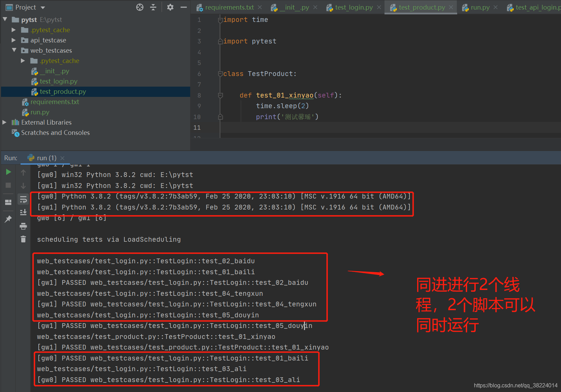
Task: Fold the import block at line 1
Action: (x=220, y=20)
